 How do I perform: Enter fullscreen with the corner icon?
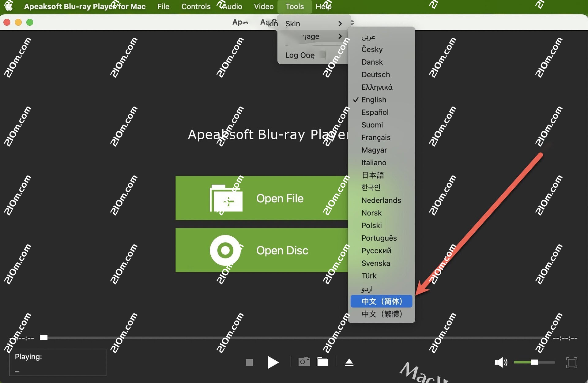pyautogui.click(x=571, y=362)
